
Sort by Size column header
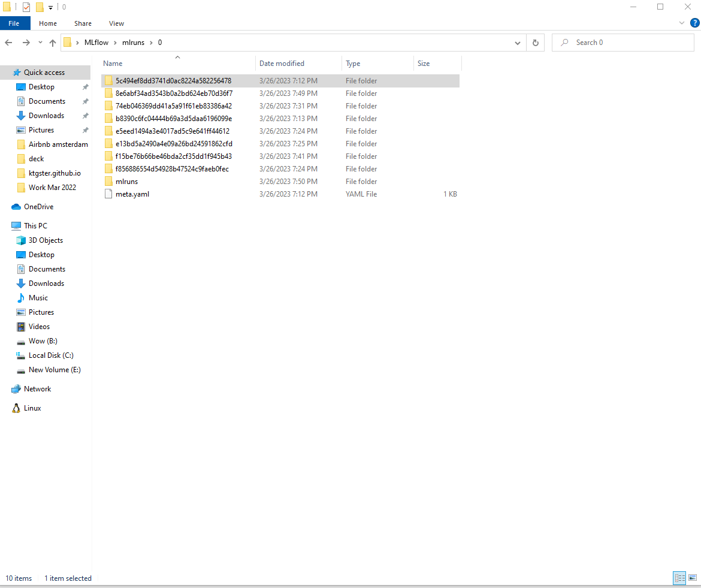pos(438,64)
